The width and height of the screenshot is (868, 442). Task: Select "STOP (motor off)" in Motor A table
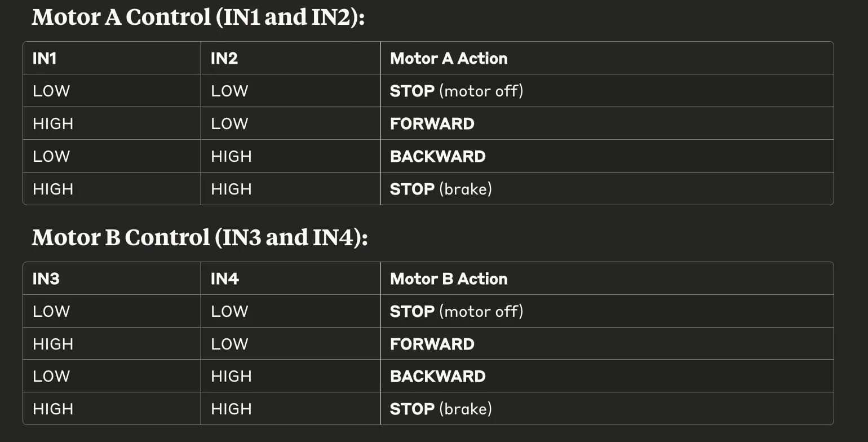457,91
